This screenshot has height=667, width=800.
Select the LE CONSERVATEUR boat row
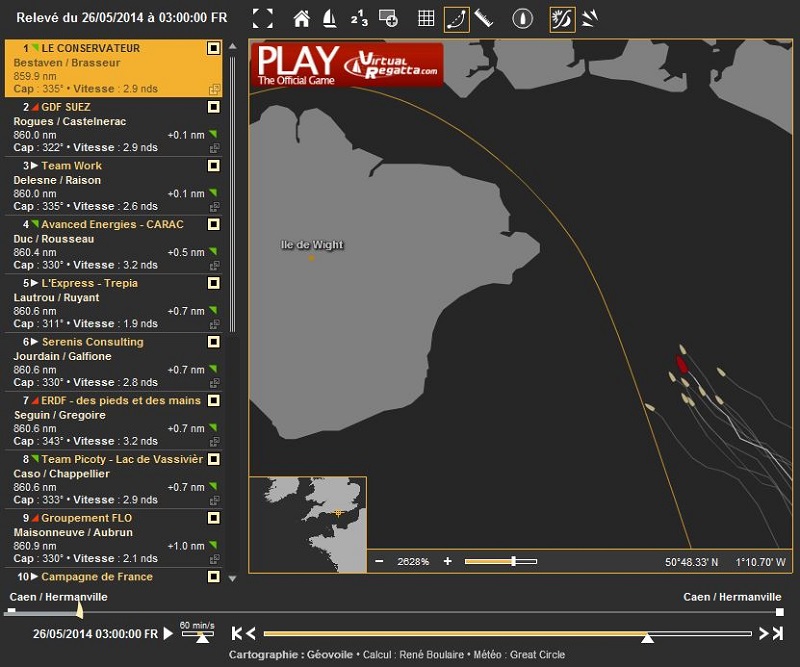coord(113,68)
